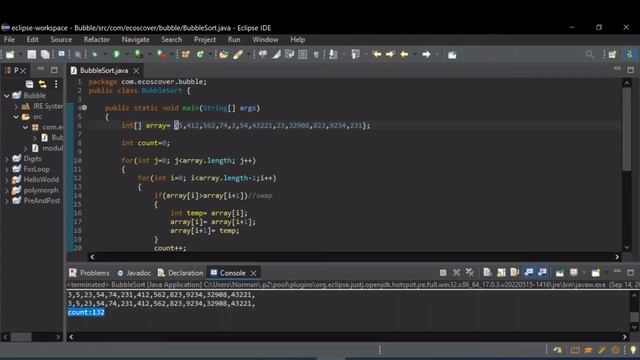This screenshot has height=360, width=640.
Task: Open the Debug configurations dropdown arrow
Action: click(104, 55)
